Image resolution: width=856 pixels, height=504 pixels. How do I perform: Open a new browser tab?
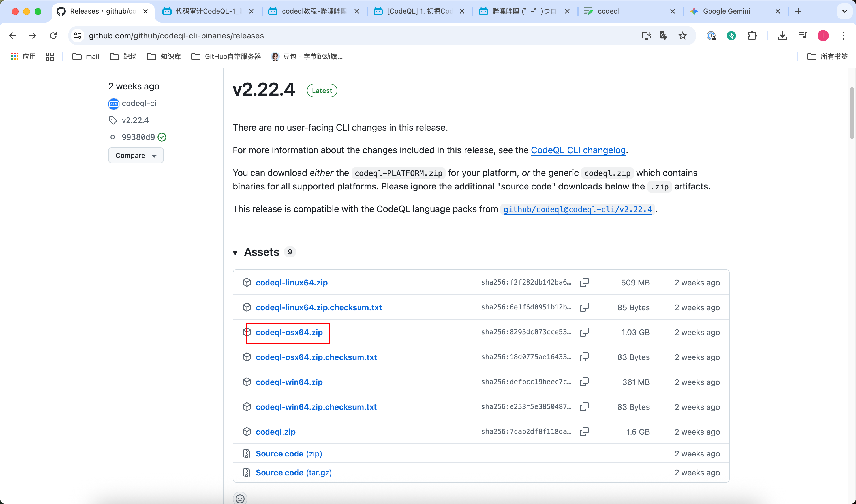tap(798, 11)
